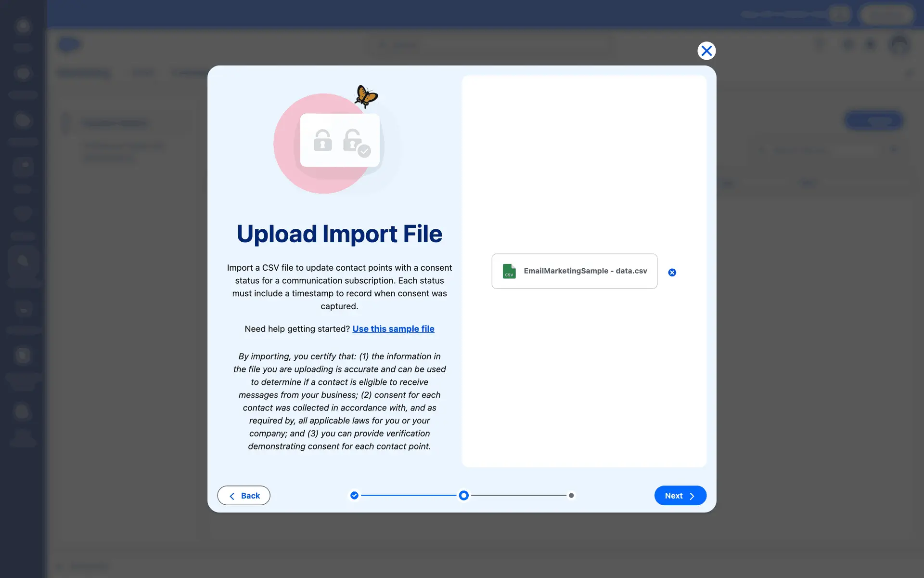
Task: Click the Upload Import File heading
Action: [x=339, y=234]
